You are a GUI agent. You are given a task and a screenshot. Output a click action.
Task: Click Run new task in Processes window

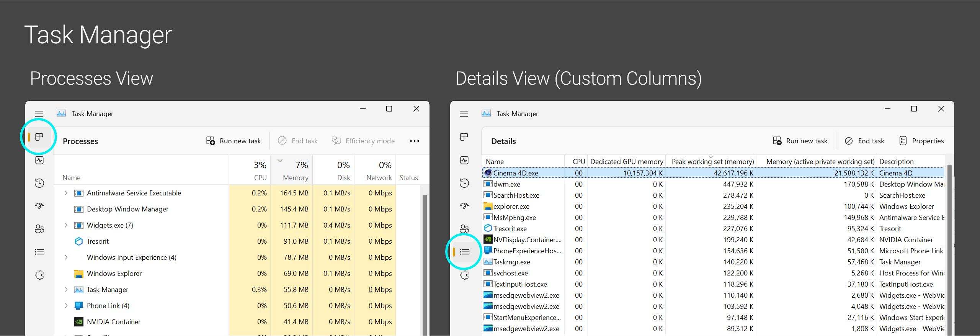[x=234, y=141]
